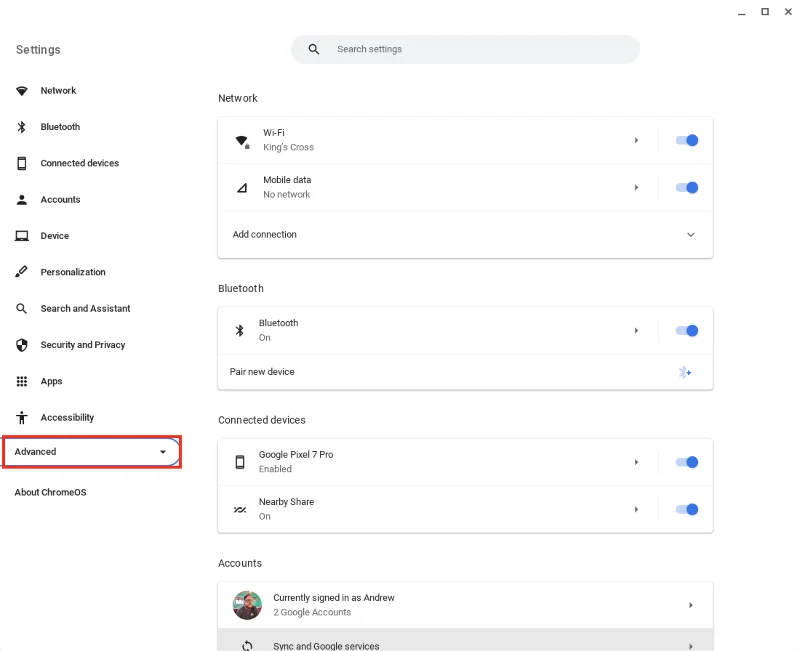Open Sync and Google services
800x651 pixels.
[465, 645]
